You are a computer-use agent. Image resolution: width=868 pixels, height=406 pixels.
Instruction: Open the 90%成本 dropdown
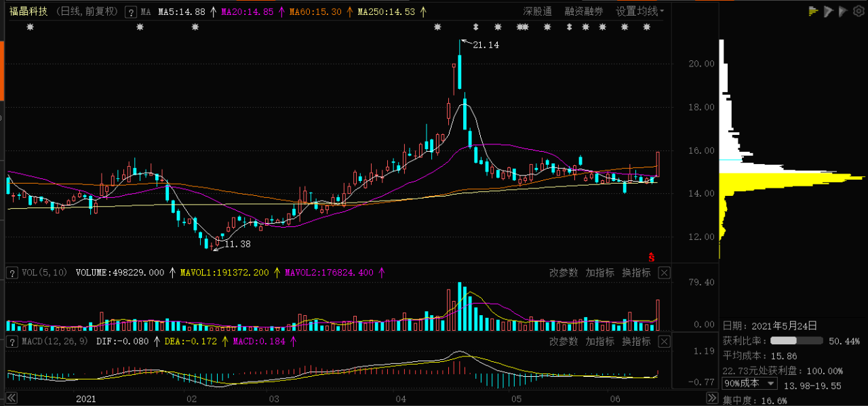750,384
